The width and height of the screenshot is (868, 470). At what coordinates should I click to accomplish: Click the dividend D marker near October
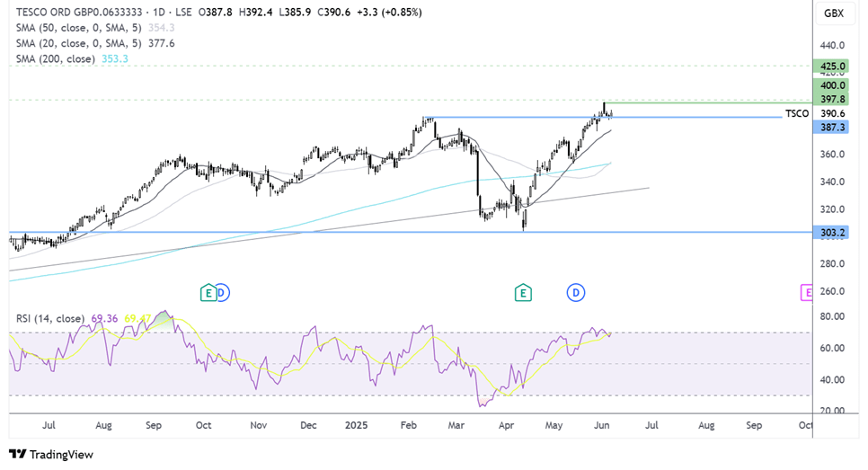(x=223, y=292)
